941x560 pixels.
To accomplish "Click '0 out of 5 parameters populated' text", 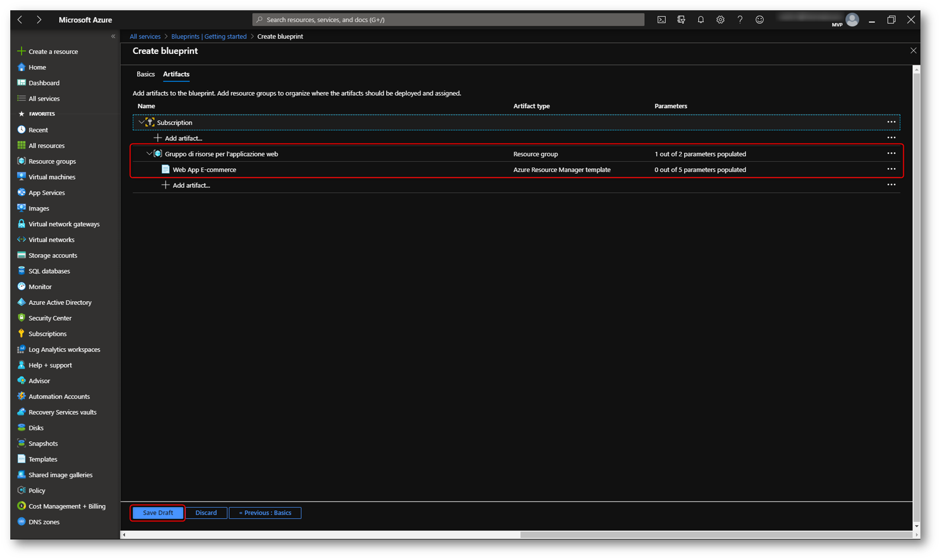I will (700, 169).
